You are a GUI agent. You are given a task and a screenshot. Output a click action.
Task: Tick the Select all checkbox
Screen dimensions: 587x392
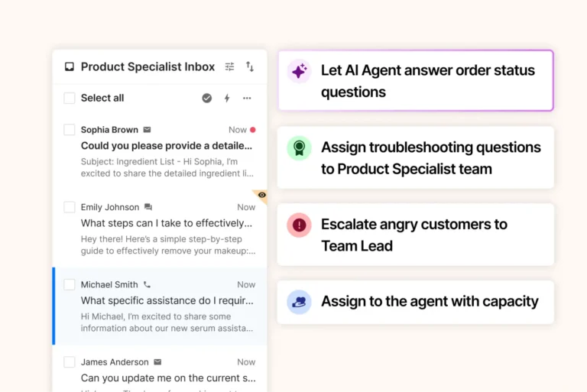pos(70,98)
